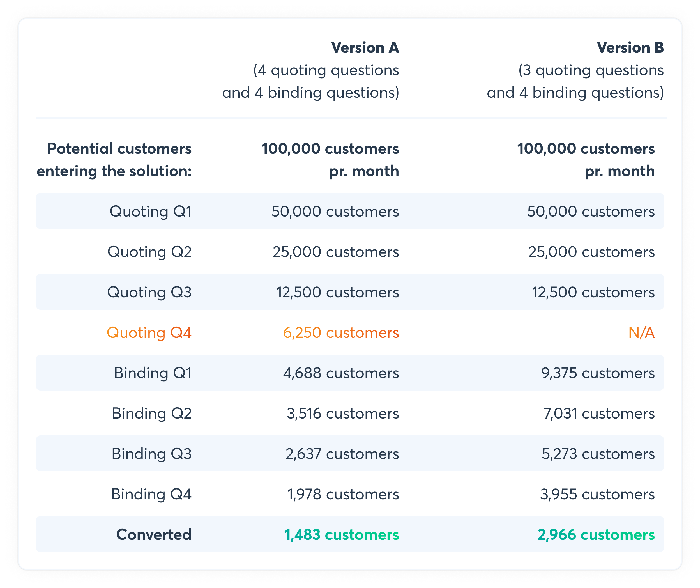The image size is (700, 588).
Task: Click the '3,955 customers' cell
Action: coord(597,494)
